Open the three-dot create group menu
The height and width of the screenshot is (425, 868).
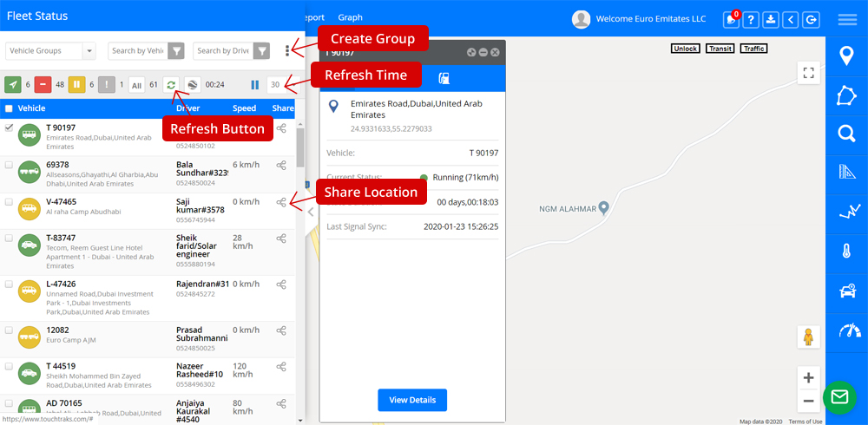[x=287, y=51]
